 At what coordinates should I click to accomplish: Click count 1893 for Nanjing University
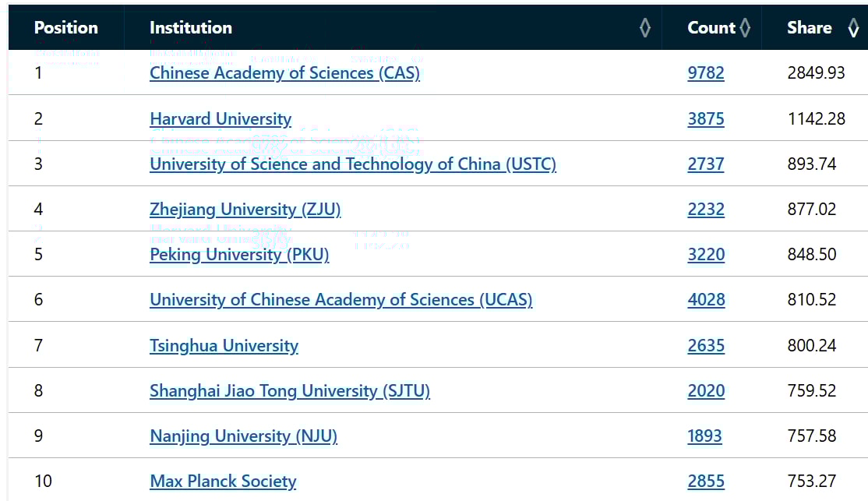[704, 436]
